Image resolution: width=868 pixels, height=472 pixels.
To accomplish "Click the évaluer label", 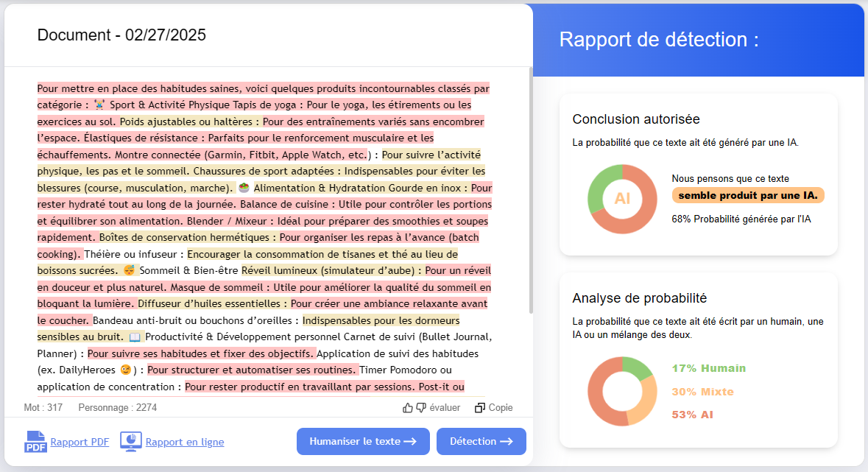I will pos(445,408).
